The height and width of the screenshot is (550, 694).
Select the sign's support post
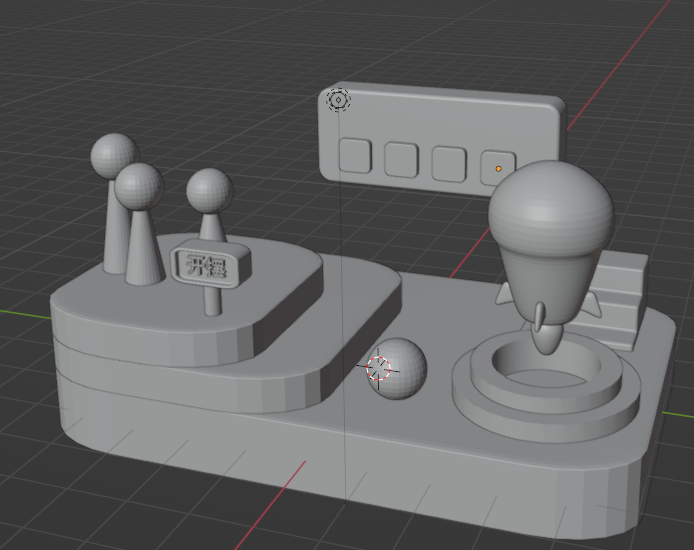(x=212, y=301)
